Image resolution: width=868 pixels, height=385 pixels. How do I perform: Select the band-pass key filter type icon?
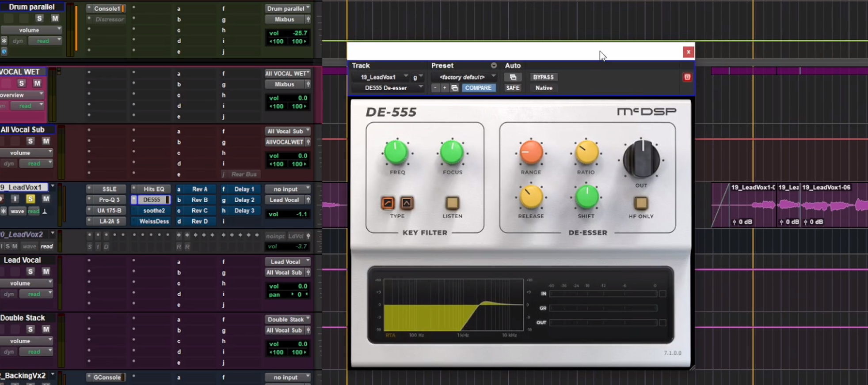pyautogui.click(x=407, y=203)
